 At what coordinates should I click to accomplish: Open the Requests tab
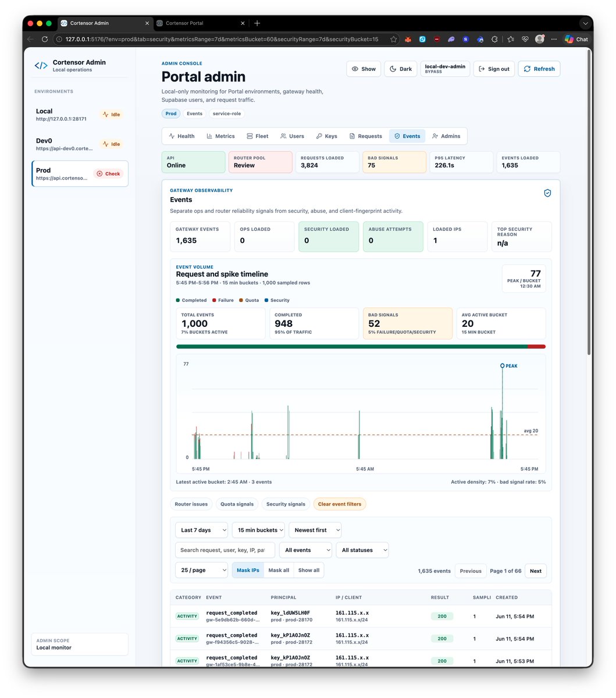click(365, 136)
